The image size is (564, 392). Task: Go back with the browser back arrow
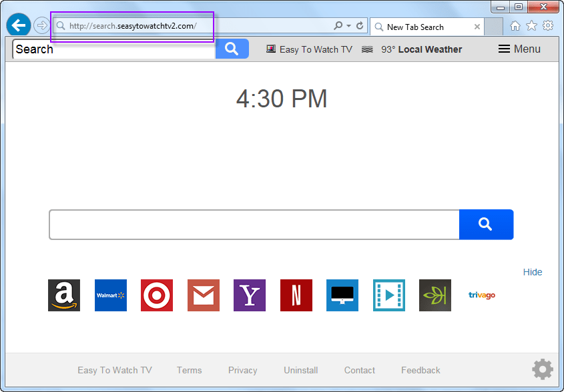(18, 25)
